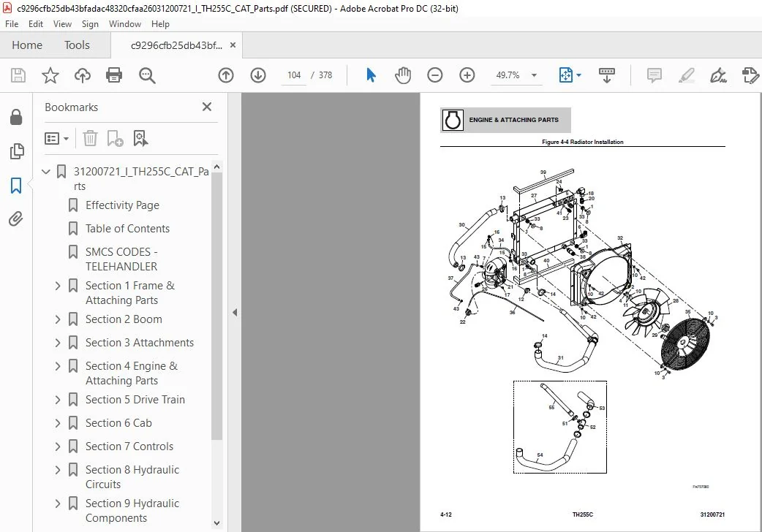
Task: Switch to the Tools tab
Action: pos(77,45)
